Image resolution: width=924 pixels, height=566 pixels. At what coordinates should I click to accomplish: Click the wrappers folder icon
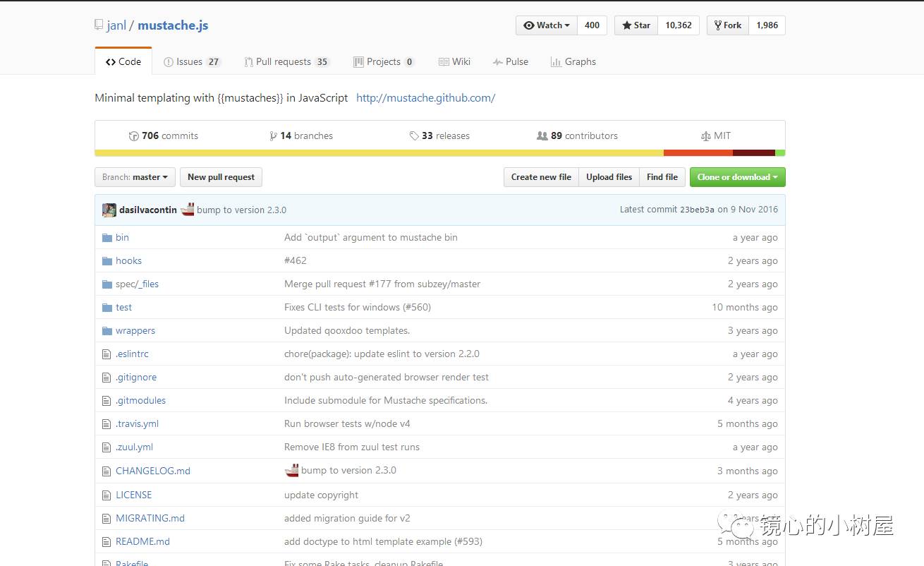click(x=107, y=331)
